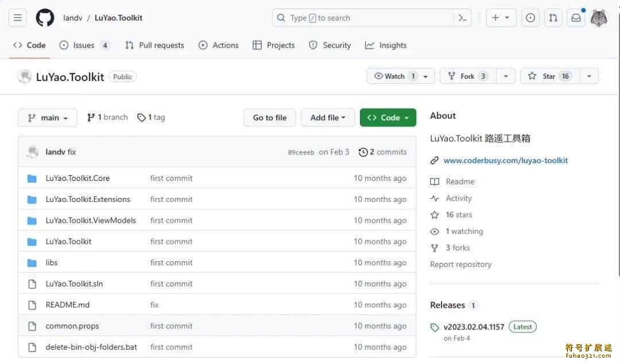This screenshot has height=364, width=620.
Task: Go to GitHub home via Octocat logo
Action: point(45,18)
